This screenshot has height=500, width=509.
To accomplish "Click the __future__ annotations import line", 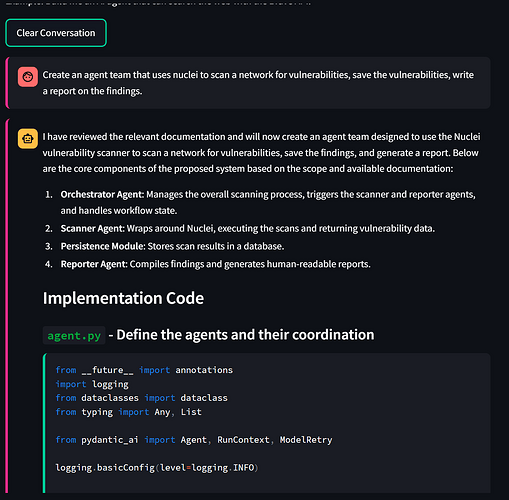I will tap(144, 370).
